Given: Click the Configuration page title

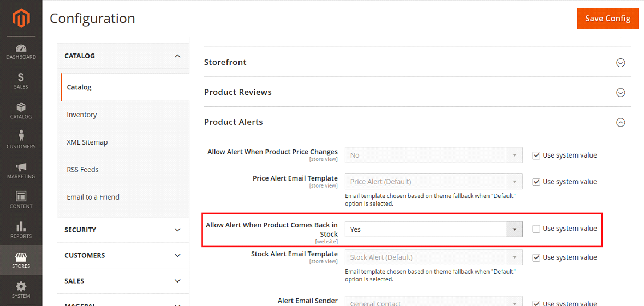Looking at the screenshot, I should 92,19.
